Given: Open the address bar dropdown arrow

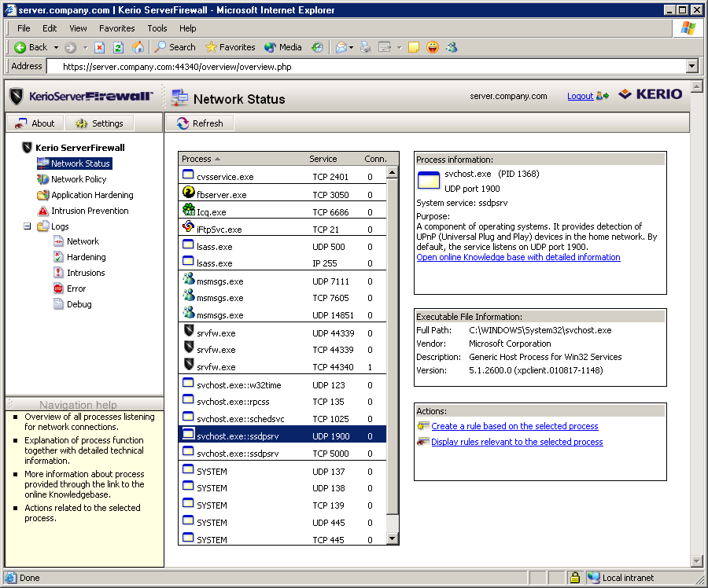Looking at the screenshot, I should click(x=692, y=67).
